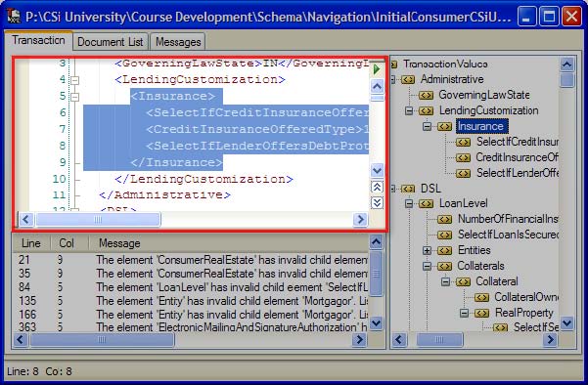This screenshot has height=385, width=588.
Task: Click the jump-to-top double chevron icon
Action: tap(377, 187)
